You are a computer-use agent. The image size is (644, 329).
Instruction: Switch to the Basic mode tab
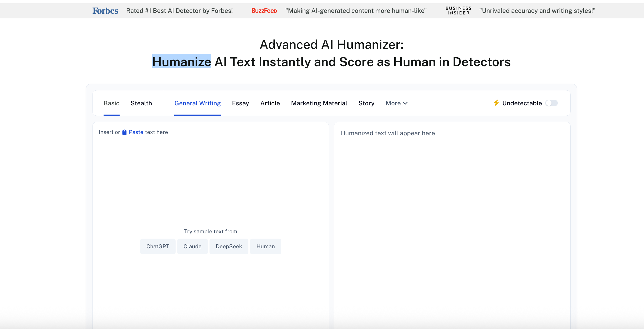click(111, 103)
